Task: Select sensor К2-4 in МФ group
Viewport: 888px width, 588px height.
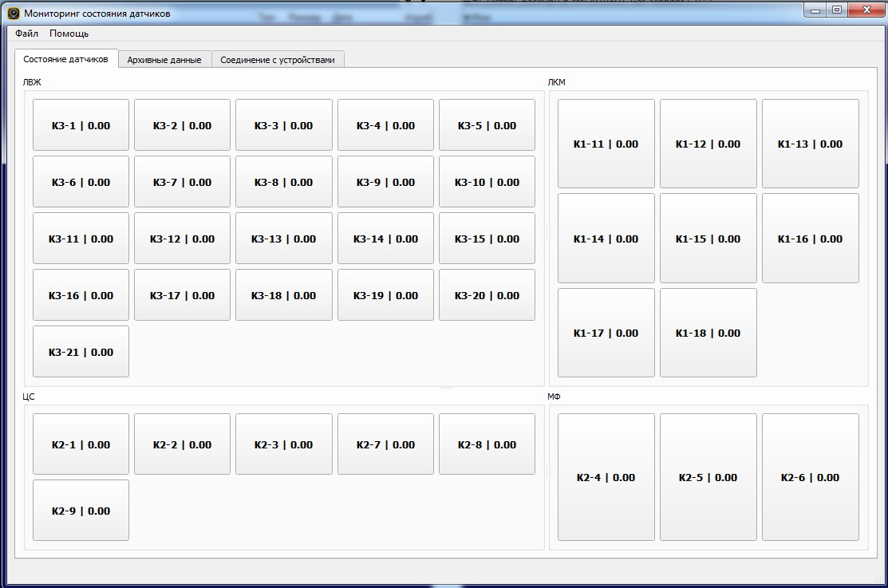Action: point(606,477)
